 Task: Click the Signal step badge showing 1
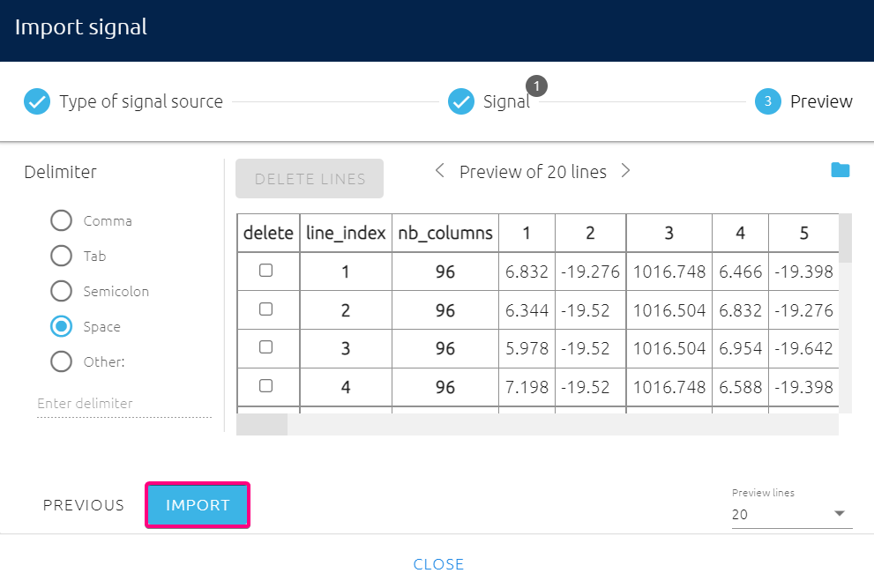tap(537, 86)
